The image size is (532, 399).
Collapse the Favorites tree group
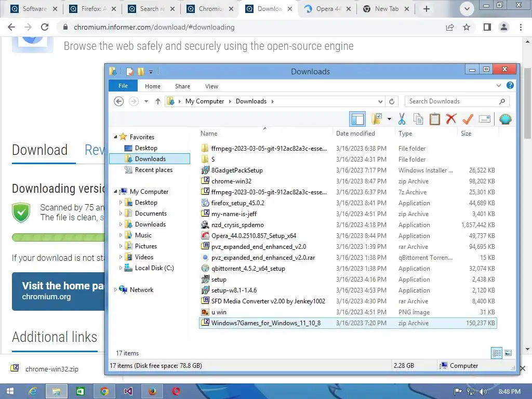115,137
